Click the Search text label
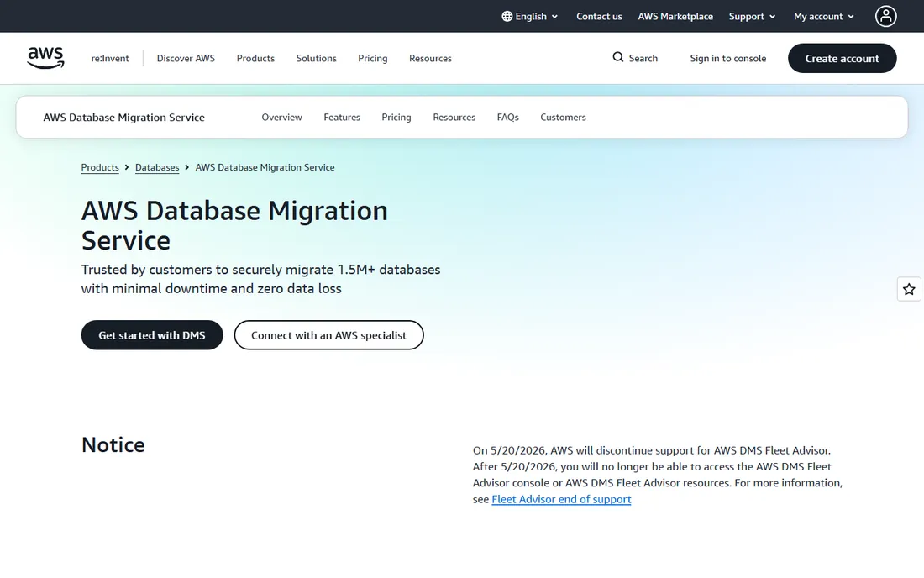This screenshot has height=578, width=924. [643, 58]
